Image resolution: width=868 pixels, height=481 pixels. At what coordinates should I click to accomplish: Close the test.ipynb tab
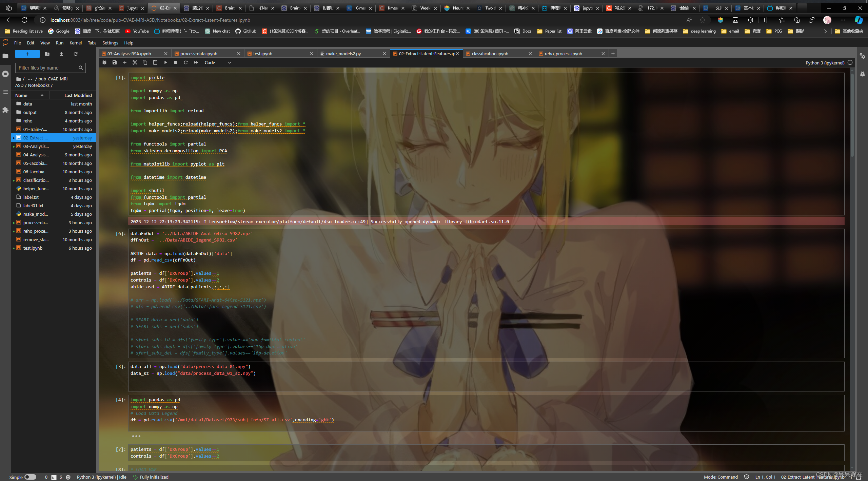point(312,54)
